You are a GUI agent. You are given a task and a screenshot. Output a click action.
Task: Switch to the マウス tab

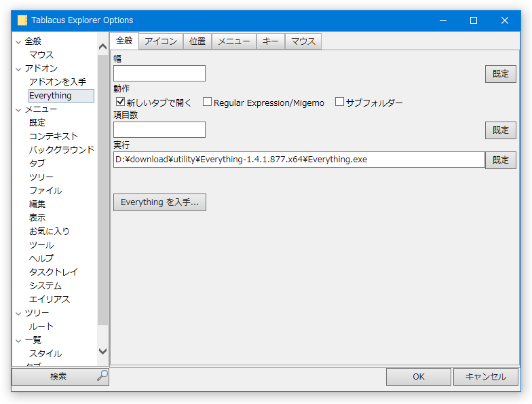click(303, 41)
